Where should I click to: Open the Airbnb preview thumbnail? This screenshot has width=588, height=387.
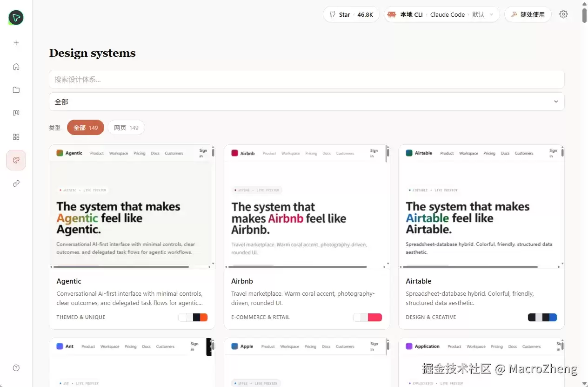[x=307, y=207]
